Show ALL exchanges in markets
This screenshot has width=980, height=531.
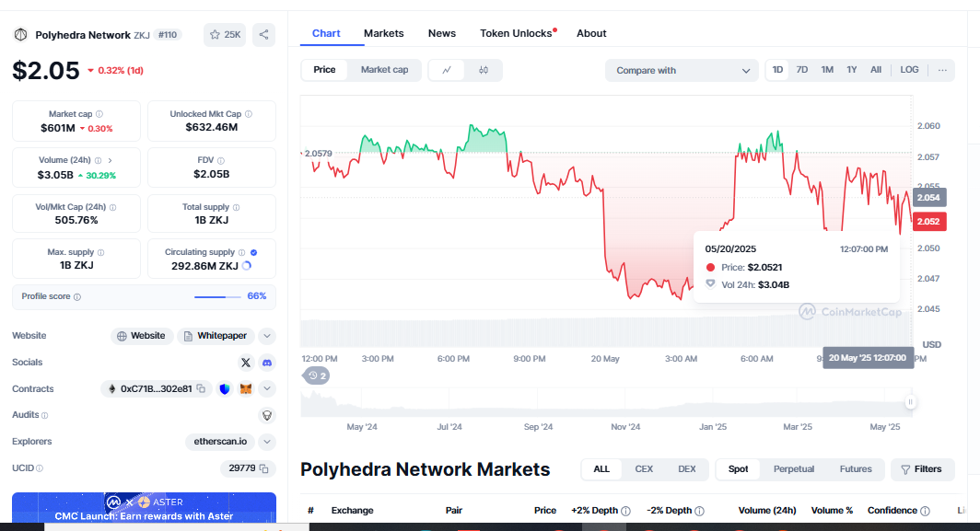tap(601, 469)
